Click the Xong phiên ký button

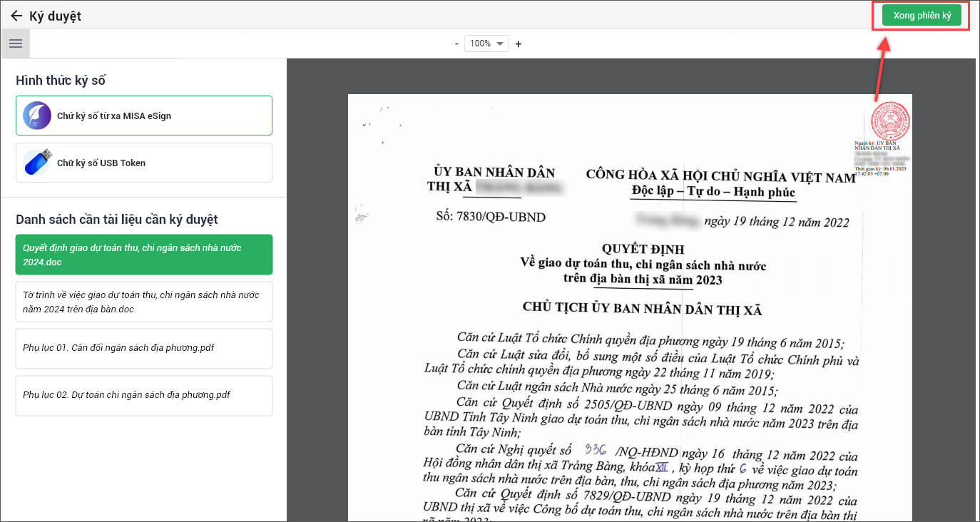922,16
